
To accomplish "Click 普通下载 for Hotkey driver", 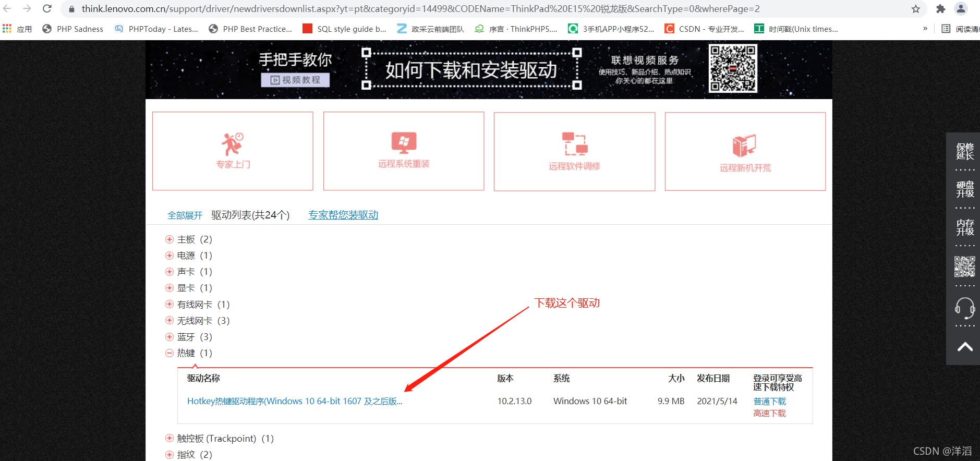I will (770, 402).
